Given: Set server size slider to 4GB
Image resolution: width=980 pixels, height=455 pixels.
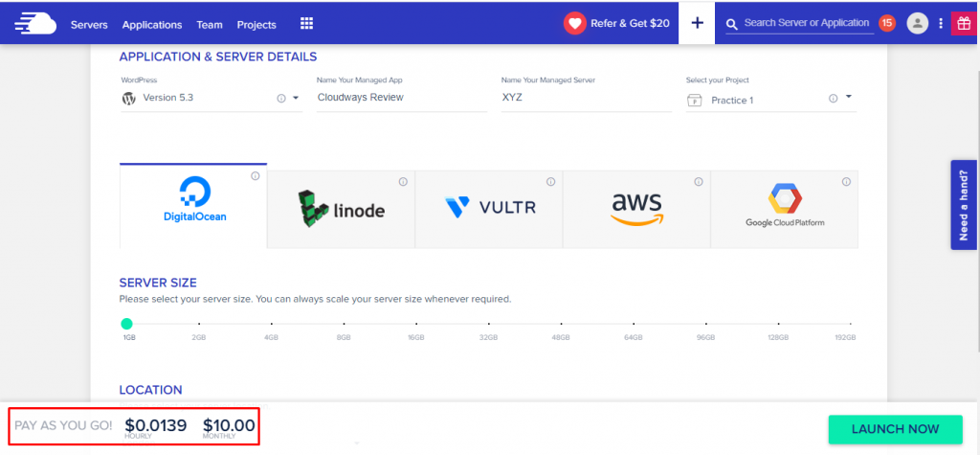Looking at the screenshot, I should coord(272,325).
